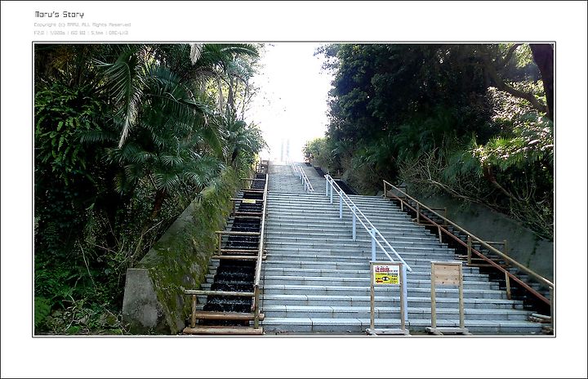Click the 1/200s shutter speed text
Screen dimensions: 588x379
tap(57, 33)
